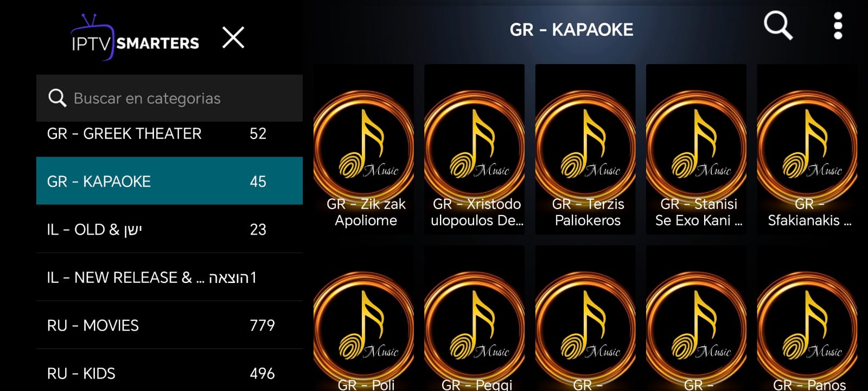This screenshot has width=868, height=391.
Task: Open the search magnifier icon at top right
Action: tap(778, 26)
